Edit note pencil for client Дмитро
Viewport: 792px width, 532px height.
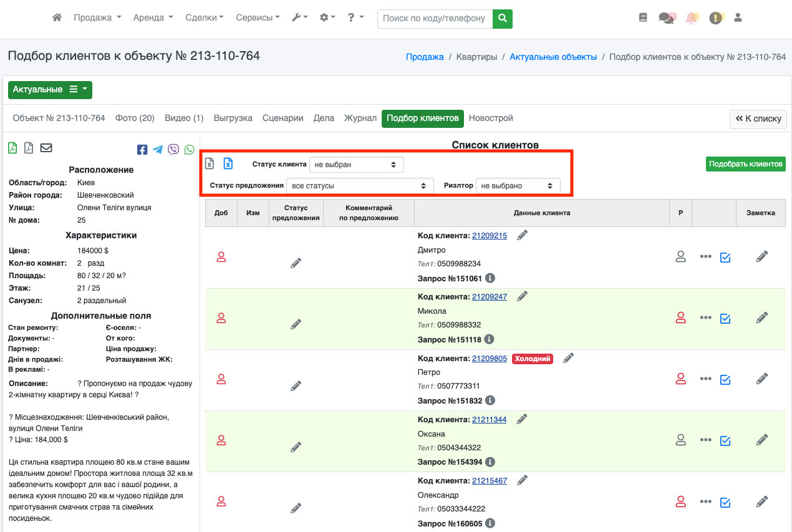coord(761,256)
